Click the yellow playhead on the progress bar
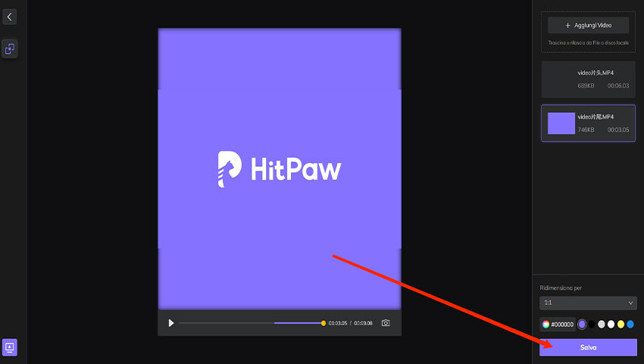 pyautogui.click(x=324, y=323)
